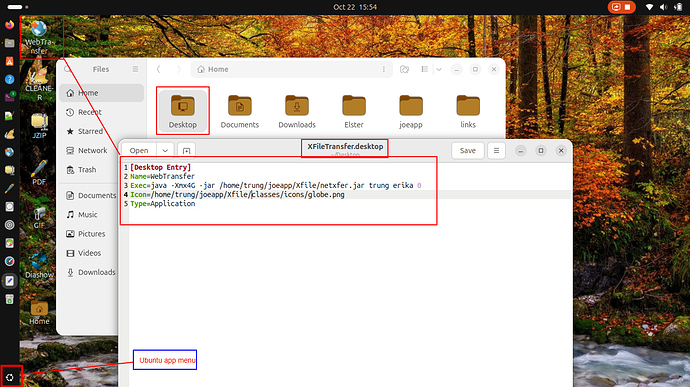Expand the recent files dropdown beside Open

(165, 151)
